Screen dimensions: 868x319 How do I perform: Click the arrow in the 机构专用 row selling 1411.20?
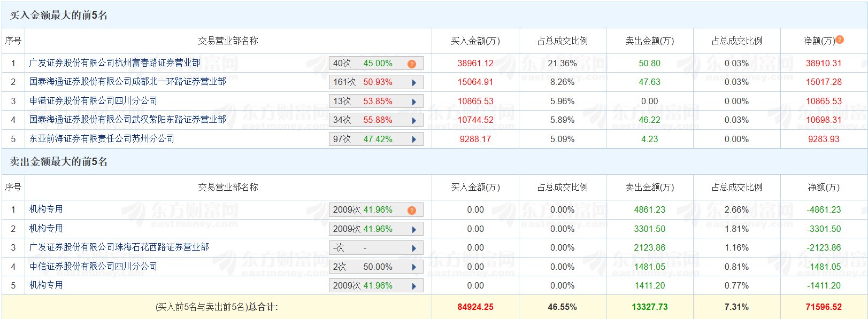click(x=414, y=286)
